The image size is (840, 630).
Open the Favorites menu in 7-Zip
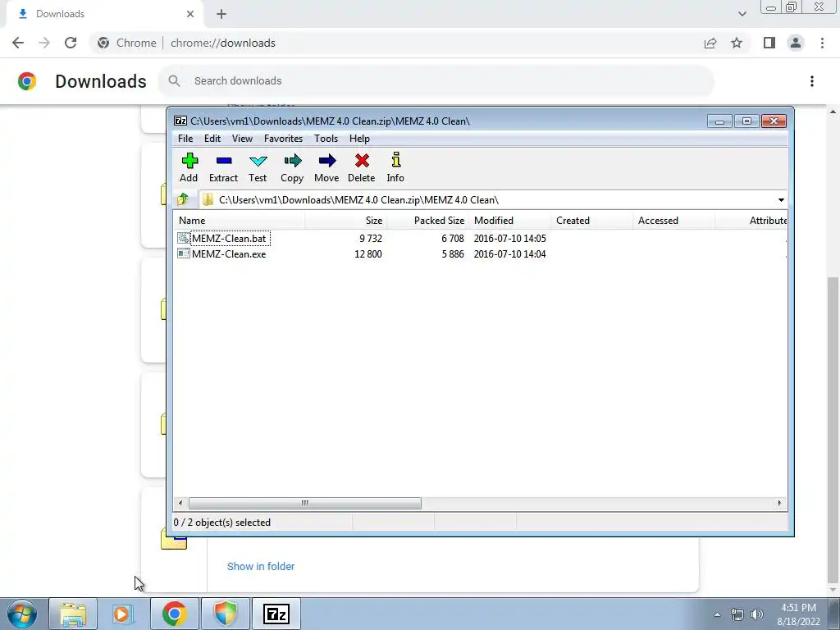tap(283, 138)
